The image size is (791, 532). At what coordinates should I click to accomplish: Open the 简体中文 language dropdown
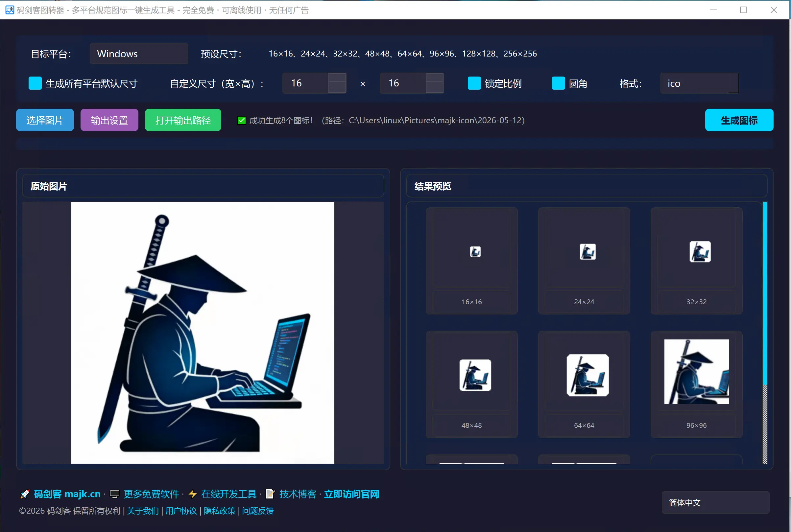pyautogui.click(x=715, y=502)
